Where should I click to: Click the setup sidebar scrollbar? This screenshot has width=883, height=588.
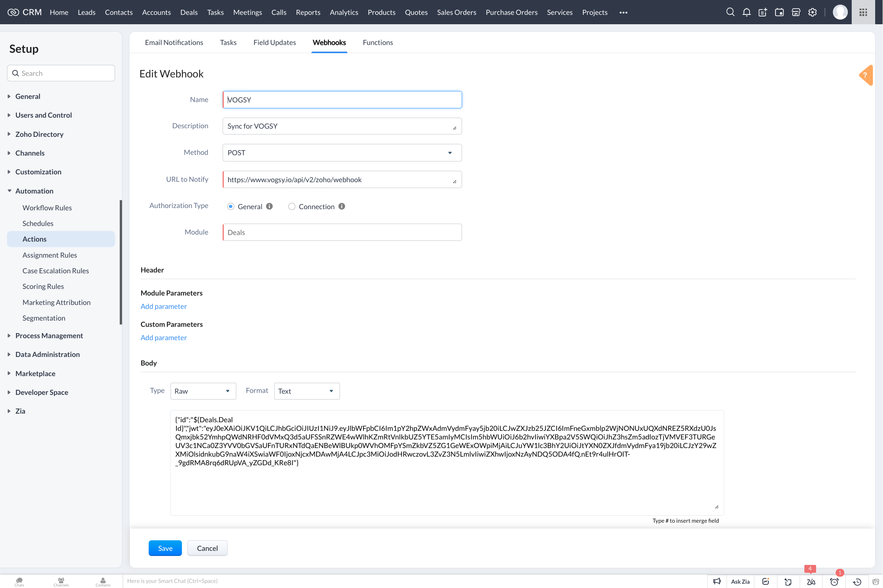pyautogui.click(x=121, y=262)
